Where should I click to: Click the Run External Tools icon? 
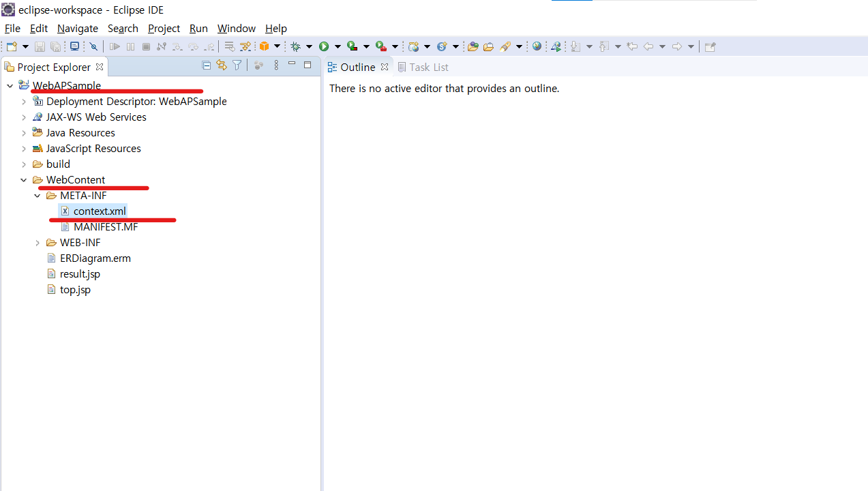click(381, 46)
